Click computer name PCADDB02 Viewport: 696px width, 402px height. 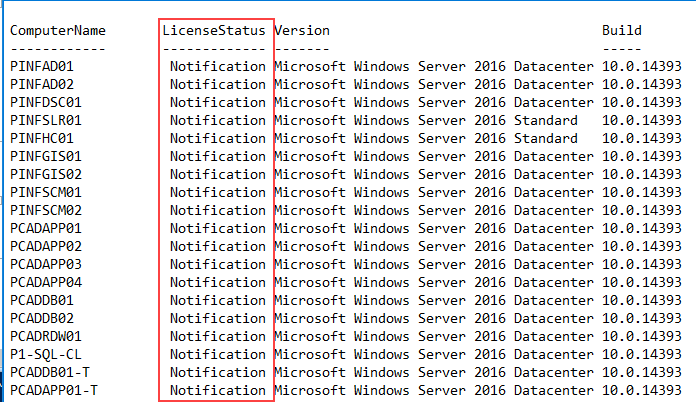coord(42,319)
